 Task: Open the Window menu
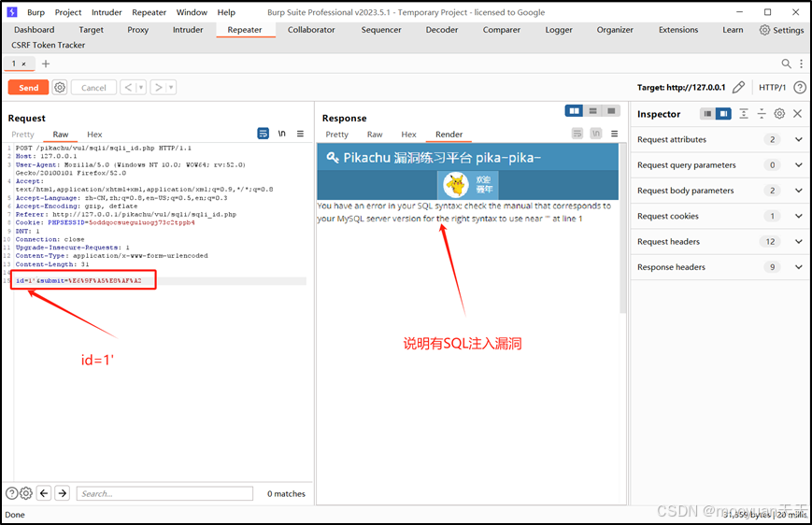point(192,12)
